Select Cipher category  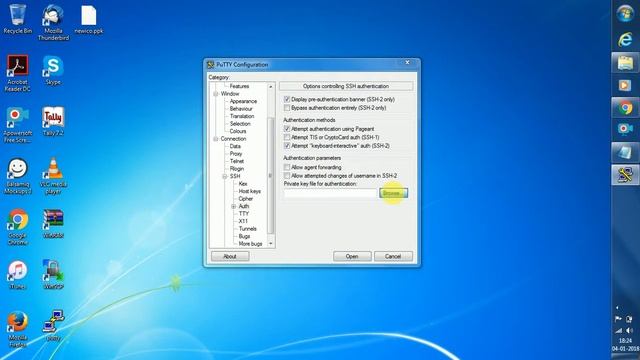[x=246, y=199]
